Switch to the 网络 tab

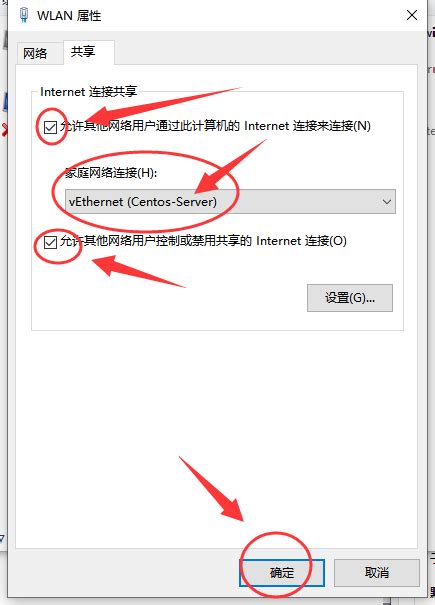(x=35, y=53)
